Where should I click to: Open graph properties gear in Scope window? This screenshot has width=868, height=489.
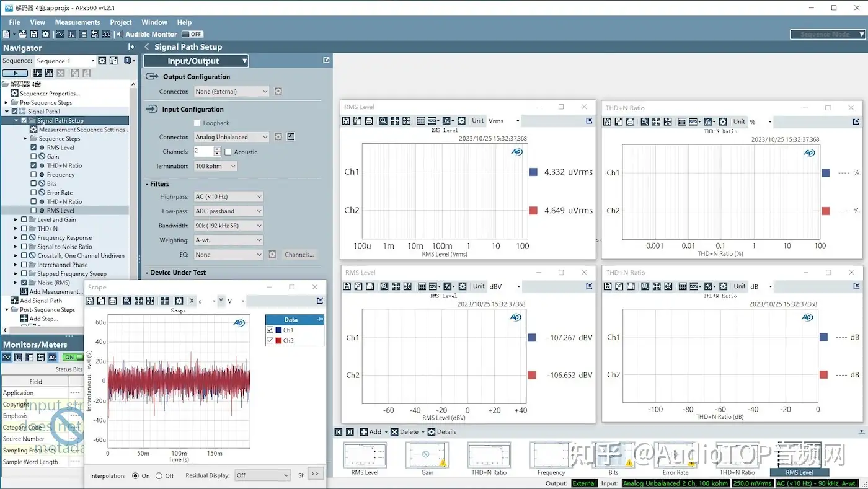click(x=179, y=301)
